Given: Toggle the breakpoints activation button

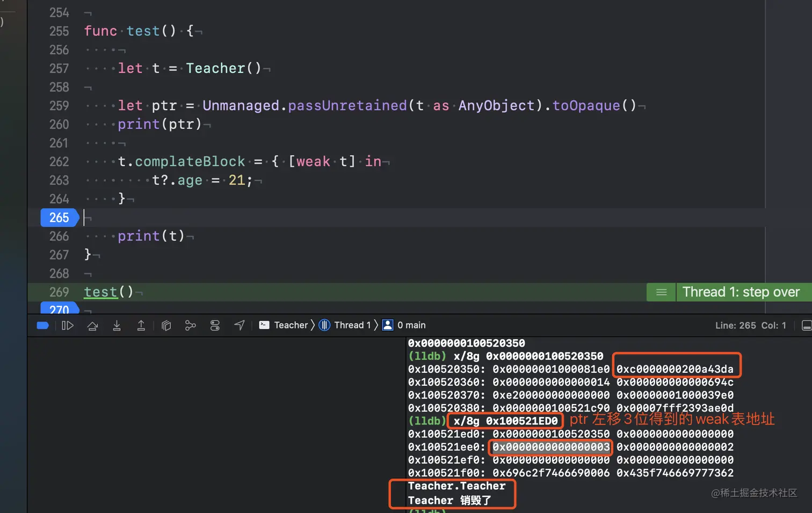Looking at the screenshot, I should tap(43, 325).
